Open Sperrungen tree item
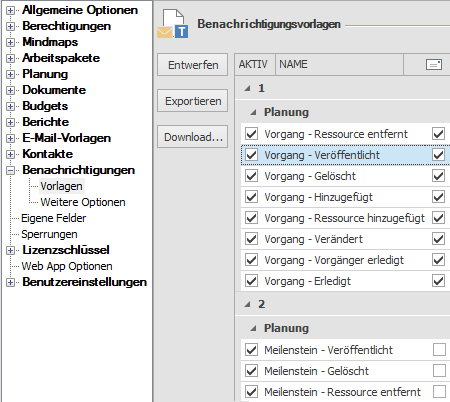 click(x=49, y=234)
